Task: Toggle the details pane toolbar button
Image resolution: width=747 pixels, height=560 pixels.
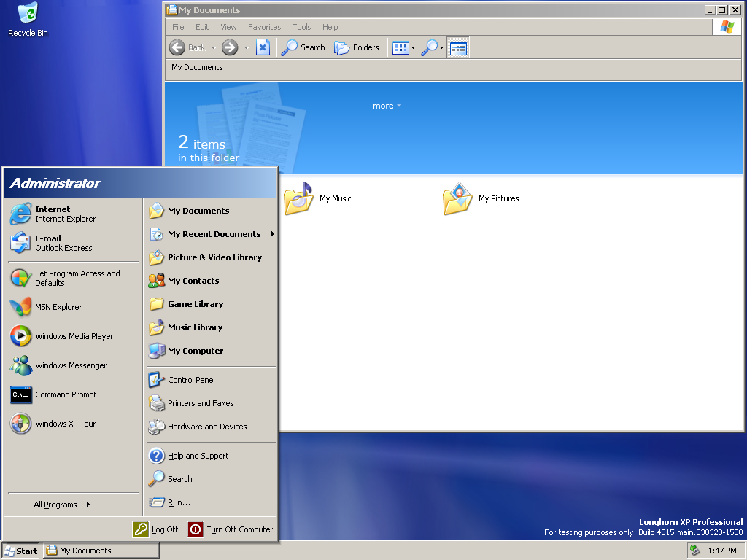Action: coord(458,48)
